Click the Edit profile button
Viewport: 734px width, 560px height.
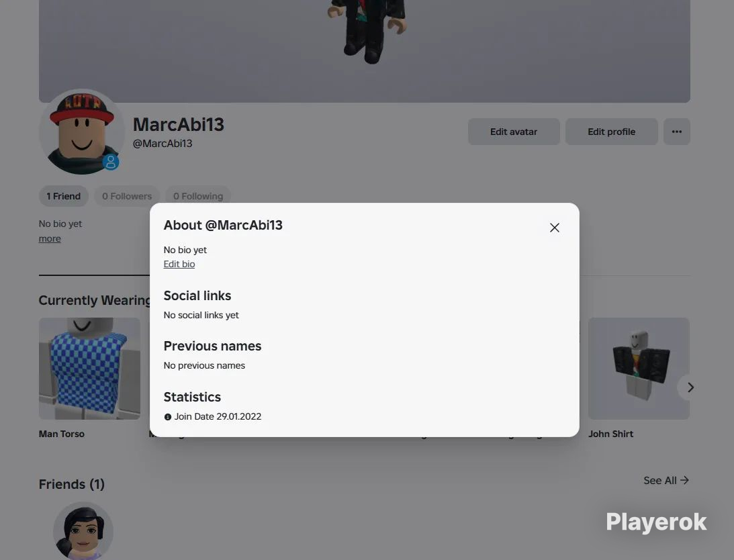point(611,132)
